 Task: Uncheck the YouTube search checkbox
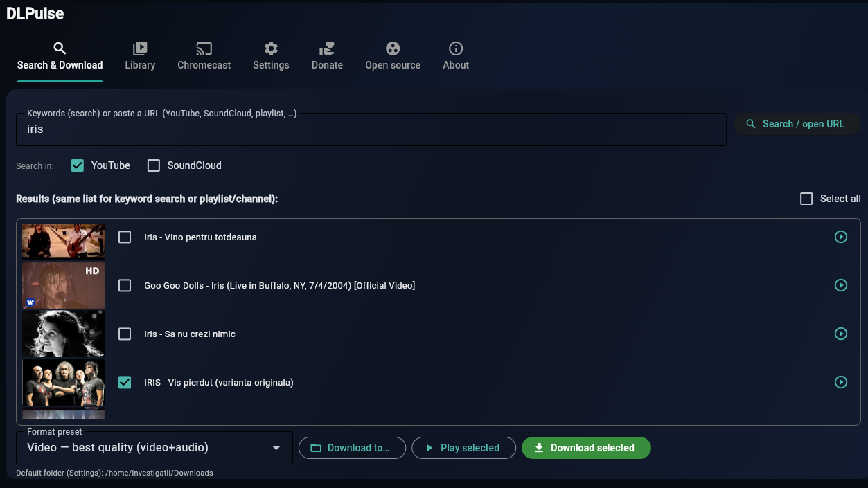point(78,165)
